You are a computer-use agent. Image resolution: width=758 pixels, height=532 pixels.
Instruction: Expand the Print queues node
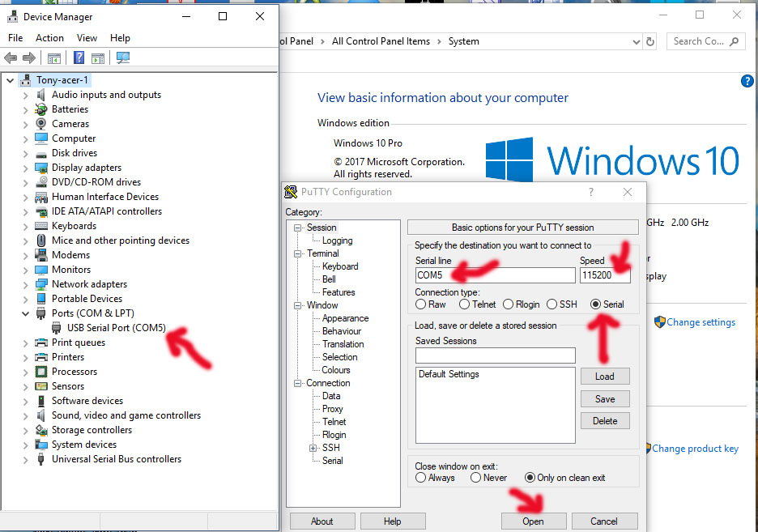[x=25, y=343]
